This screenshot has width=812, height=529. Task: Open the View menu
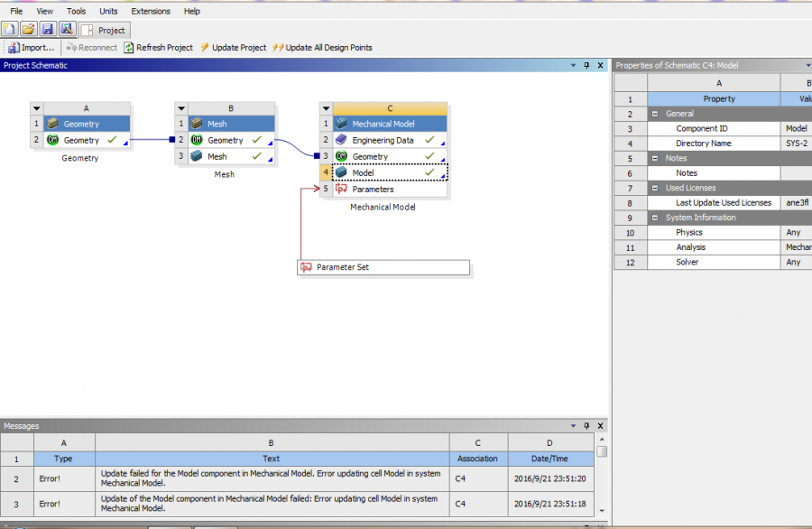(x=44, y=11)
